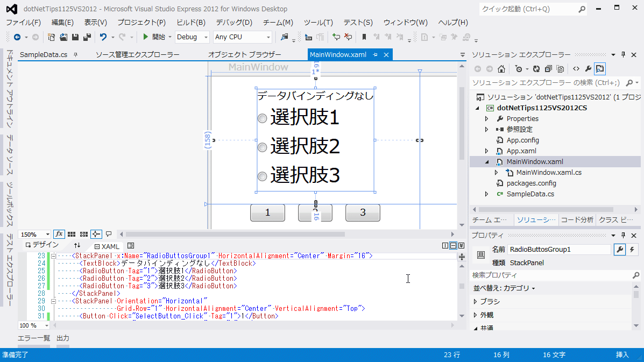
Task: Open the ビルド(B) menu
Action: tap(190, 23)
